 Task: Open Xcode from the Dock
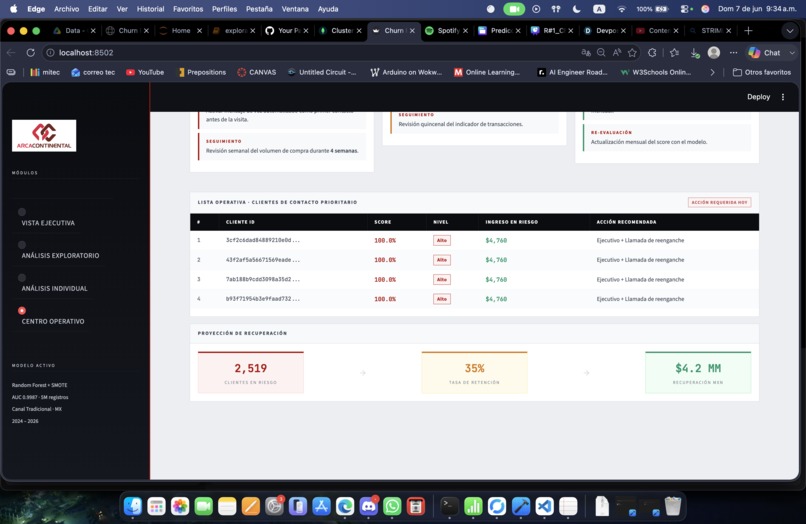[x=521, y=507]
